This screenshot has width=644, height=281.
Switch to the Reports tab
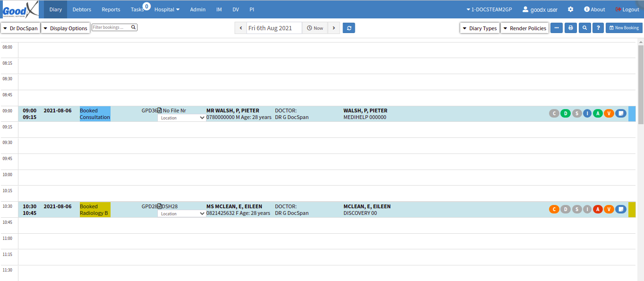[x=111, y=9]
